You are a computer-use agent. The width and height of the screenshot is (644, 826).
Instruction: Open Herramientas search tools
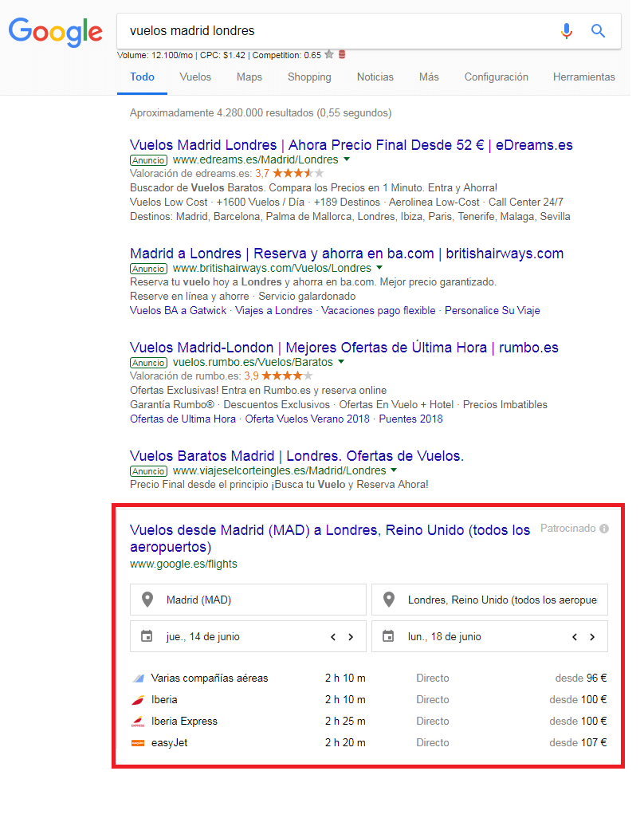(x=584, y=77)
